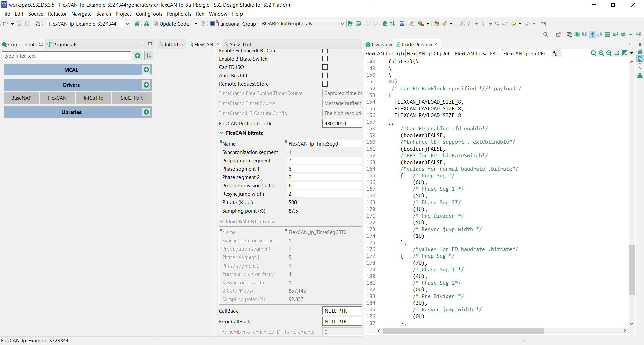Enable the Can FD ISO checkbox
The width and height of the screenshot is (644, 345).
pyautogui.click(x=325, y=67)
